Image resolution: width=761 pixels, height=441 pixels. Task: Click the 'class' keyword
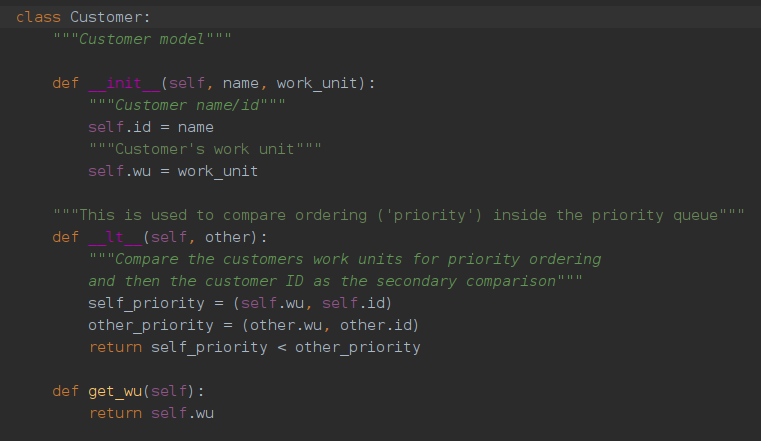pos(38,17)
